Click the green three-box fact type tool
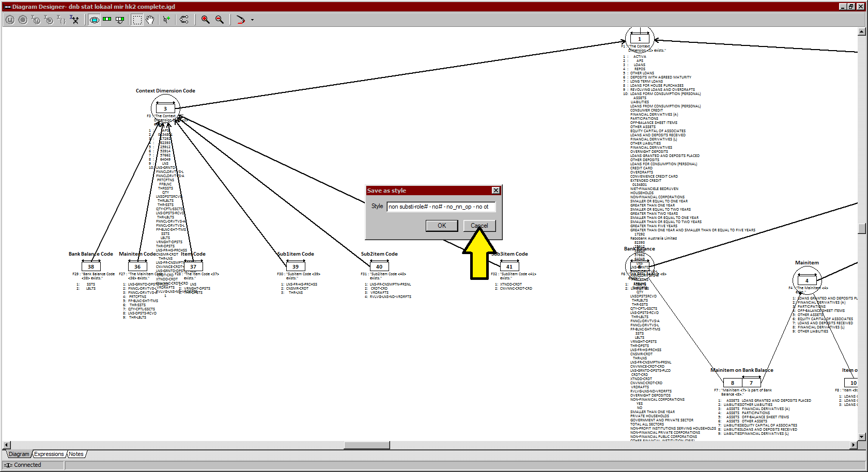The image size is (868, 472). (107, 20)
